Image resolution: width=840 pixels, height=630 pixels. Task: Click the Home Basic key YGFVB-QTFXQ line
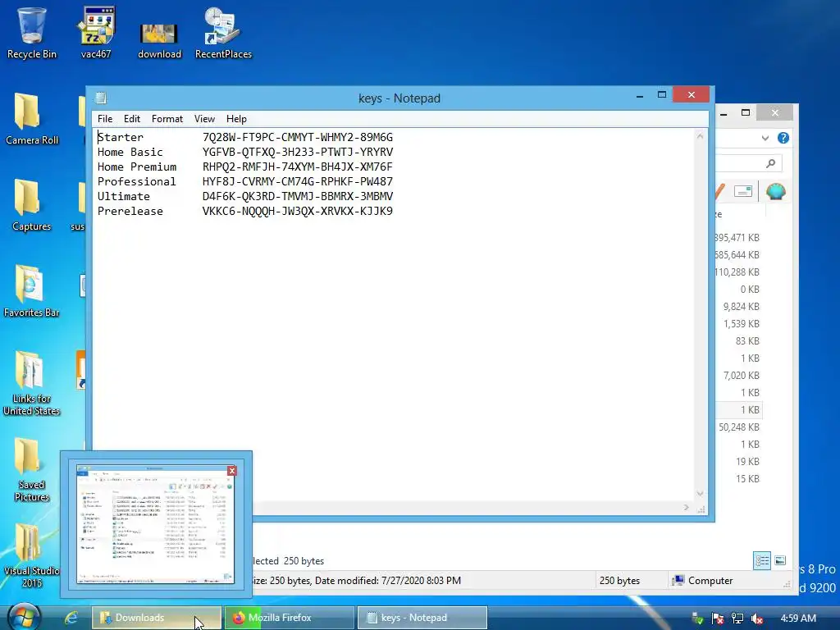tap(244, 152)
